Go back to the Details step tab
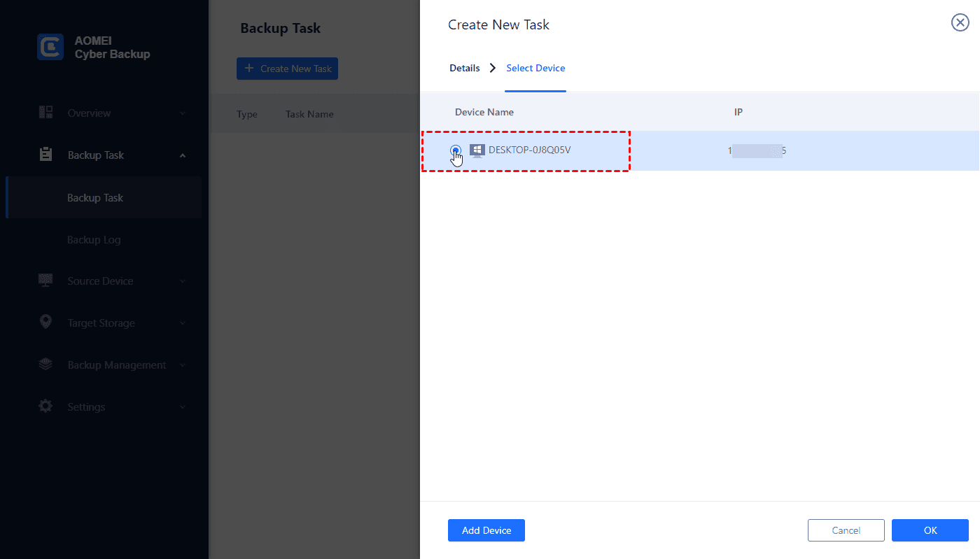Image resolution: width=980 pixels, height=559 pixels. point(465,68)
